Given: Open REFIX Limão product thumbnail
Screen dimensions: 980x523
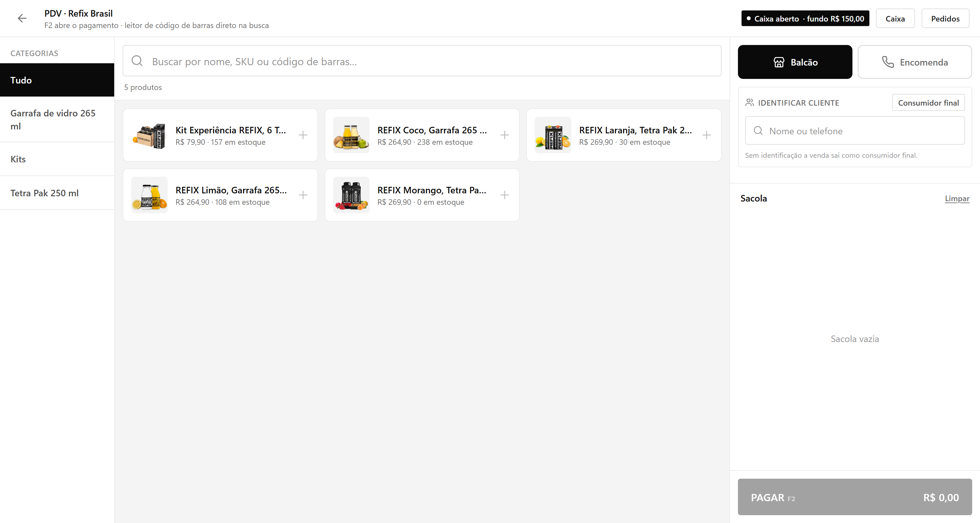Looking at the screenshot, I should pos(149,195).
